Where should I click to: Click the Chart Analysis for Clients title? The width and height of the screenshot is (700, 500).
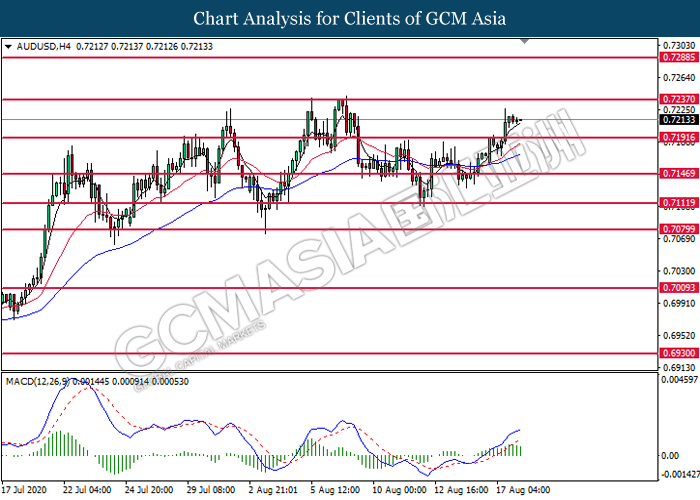350,19
